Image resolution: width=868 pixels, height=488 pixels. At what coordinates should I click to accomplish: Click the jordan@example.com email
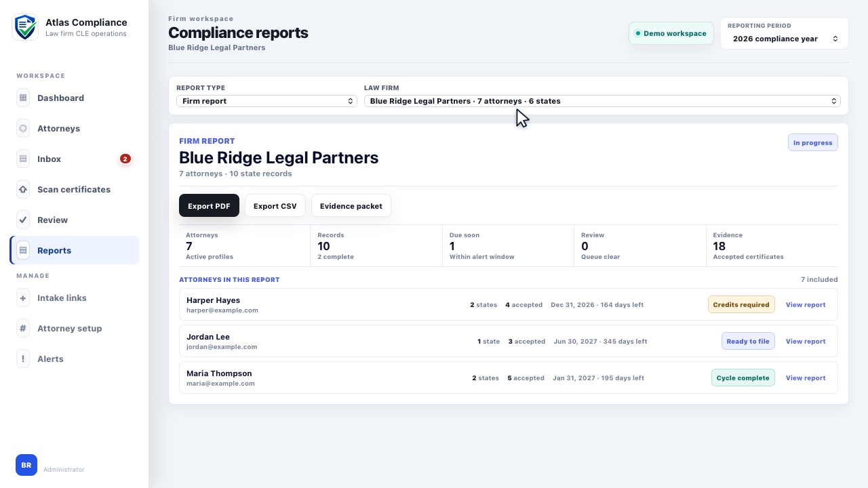pyautogui.click(x=222, y=347)
